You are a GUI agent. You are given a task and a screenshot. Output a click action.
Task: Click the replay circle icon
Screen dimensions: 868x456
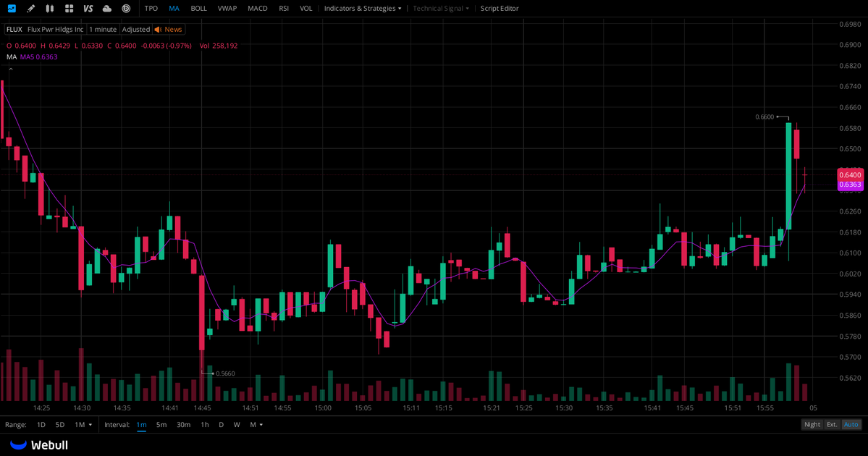(126, 8)
